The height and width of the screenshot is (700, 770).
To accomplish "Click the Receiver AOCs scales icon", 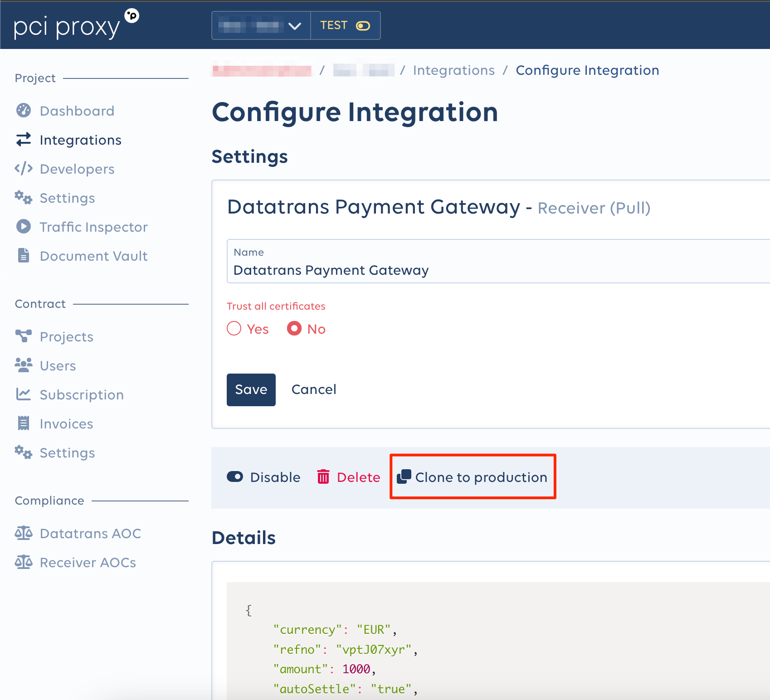I will [x=24, y=562].
